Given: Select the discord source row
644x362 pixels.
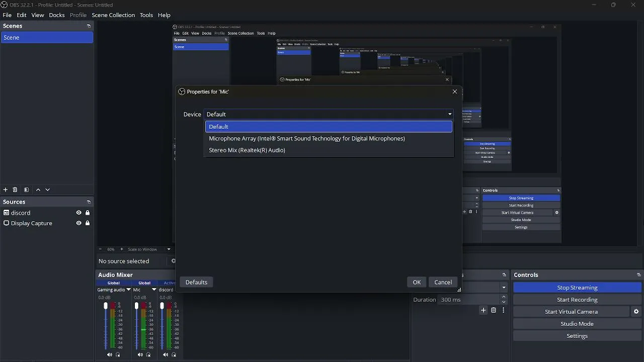Looking at the screenshot, I should pos(47,213).
